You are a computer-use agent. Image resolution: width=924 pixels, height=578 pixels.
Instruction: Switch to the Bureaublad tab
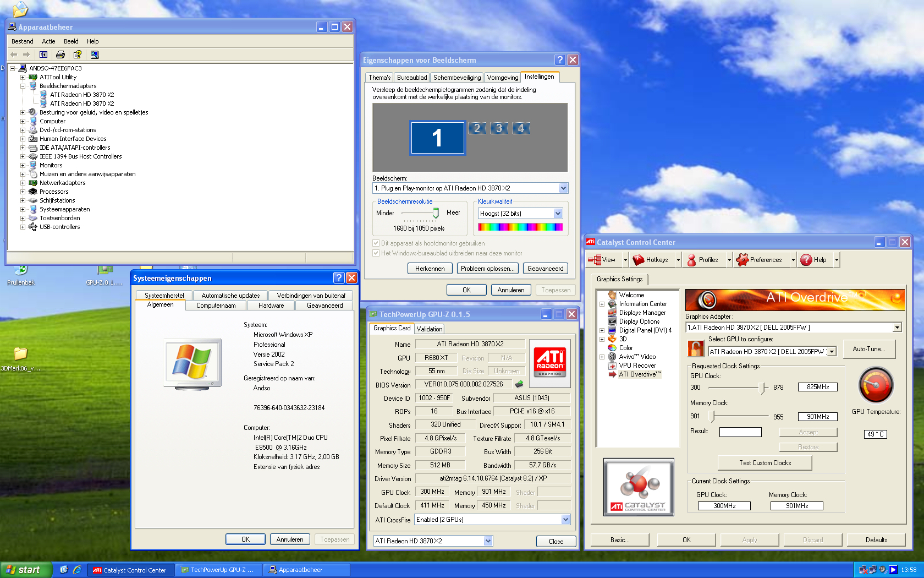(412, 78)
